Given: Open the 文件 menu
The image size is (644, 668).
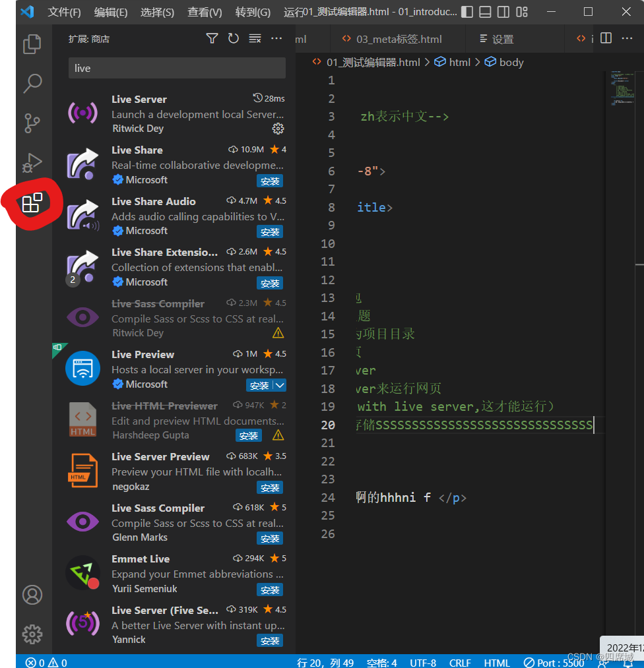Looking at the screenshot, I should (x=63, y=12).
